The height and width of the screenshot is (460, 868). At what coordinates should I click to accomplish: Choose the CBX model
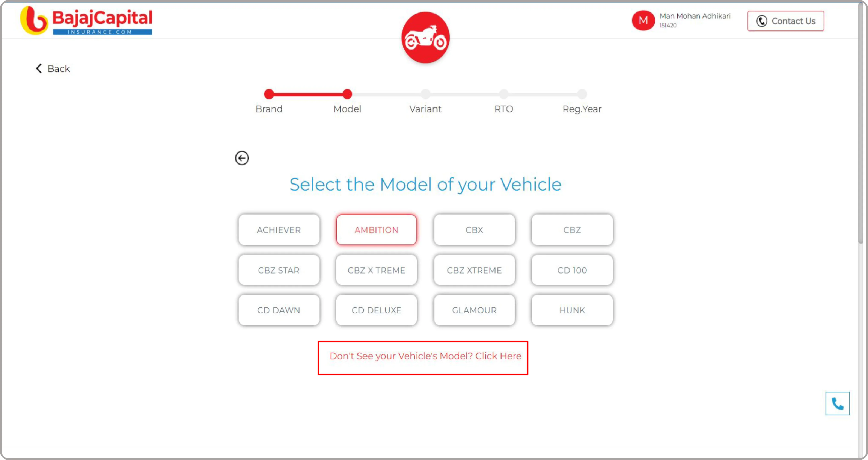tap(474, 230)
